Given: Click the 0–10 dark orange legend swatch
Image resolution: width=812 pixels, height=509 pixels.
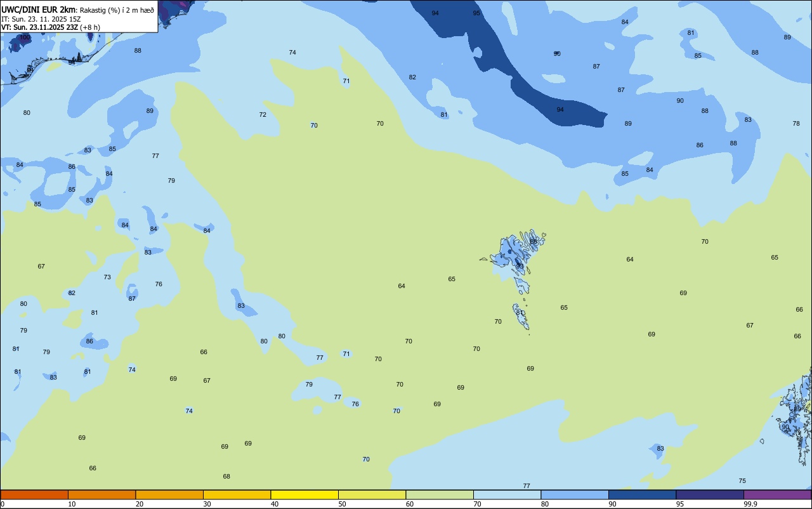Looking at the screenshot, I should click(x=34, y=494).
